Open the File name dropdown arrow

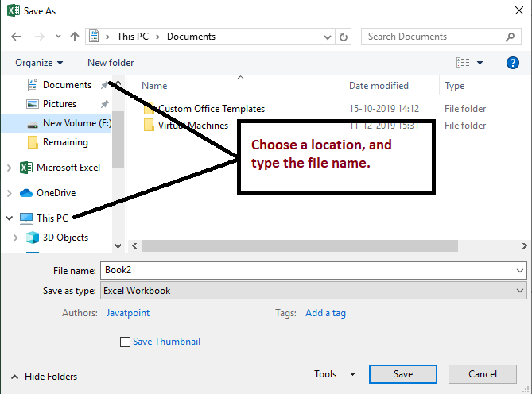(x=520, y=270)
